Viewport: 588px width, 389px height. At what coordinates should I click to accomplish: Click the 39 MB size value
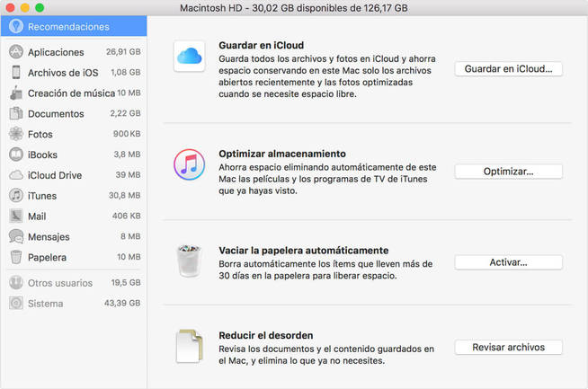coord(129,175)
